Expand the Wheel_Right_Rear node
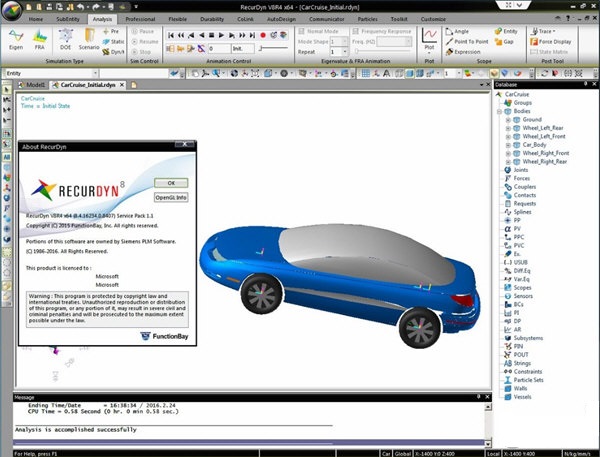600x457 pixels. coord(508,162)
